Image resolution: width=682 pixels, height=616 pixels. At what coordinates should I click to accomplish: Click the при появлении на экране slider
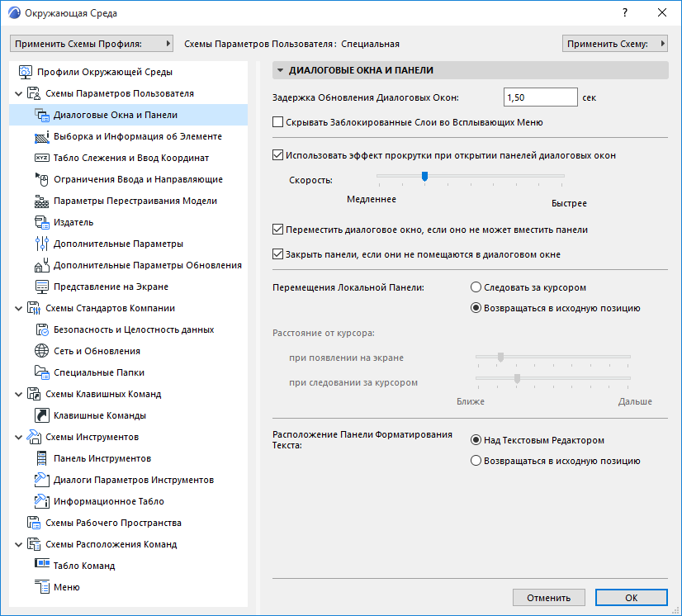[553, 358]
